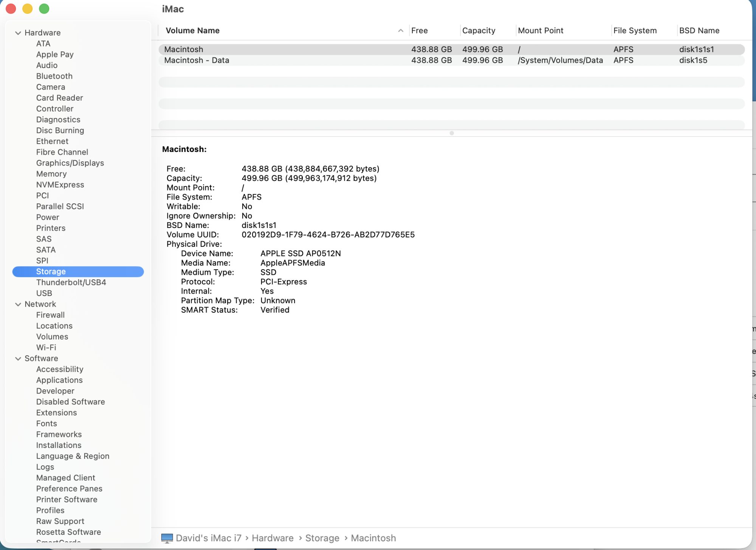
Task: Open the Wi-Fi network entry
Action: 46,347
